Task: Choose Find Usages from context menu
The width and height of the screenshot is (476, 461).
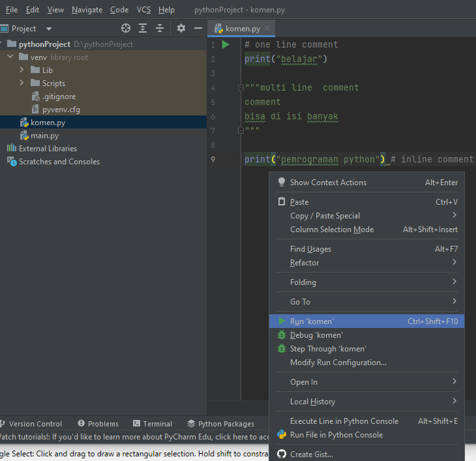Action: (366, 249)
